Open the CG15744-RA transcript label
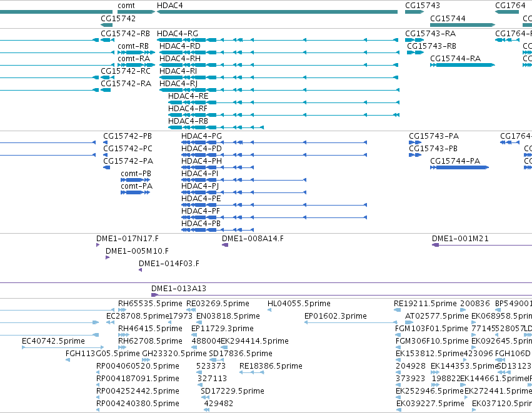This screenshot has width=532, height=413. click(455, 59)
